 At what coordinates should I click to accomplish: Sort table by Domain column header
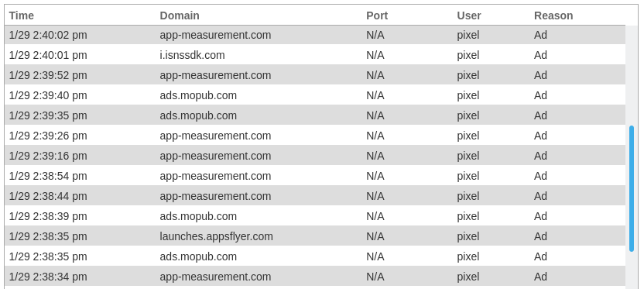point(180,15)
